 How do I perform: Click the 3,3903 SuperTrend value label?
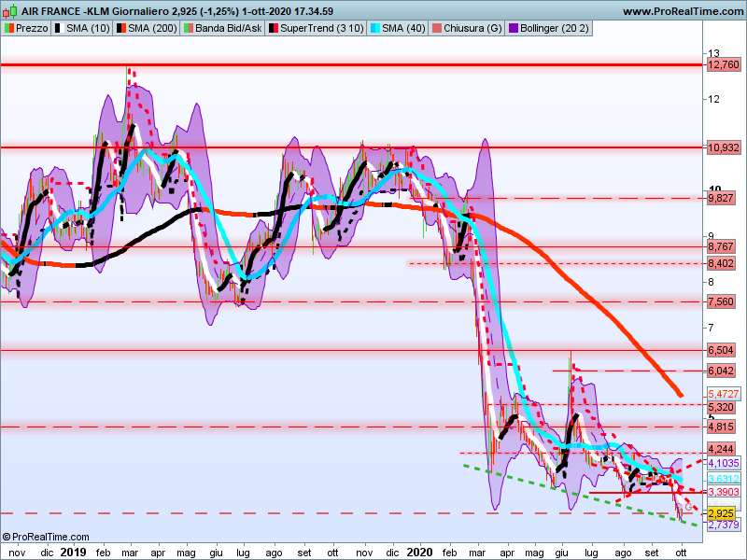click(723, 492)
